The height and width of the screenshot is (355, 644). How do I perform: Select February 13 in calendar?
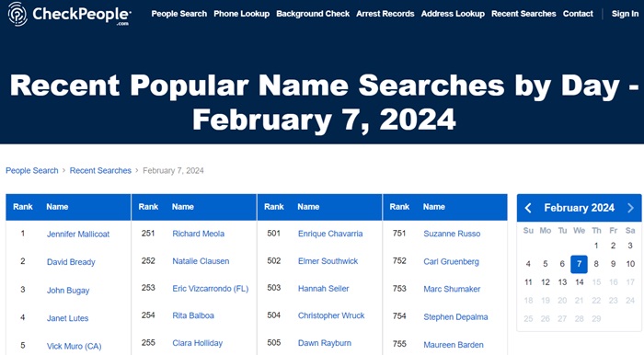562,282
